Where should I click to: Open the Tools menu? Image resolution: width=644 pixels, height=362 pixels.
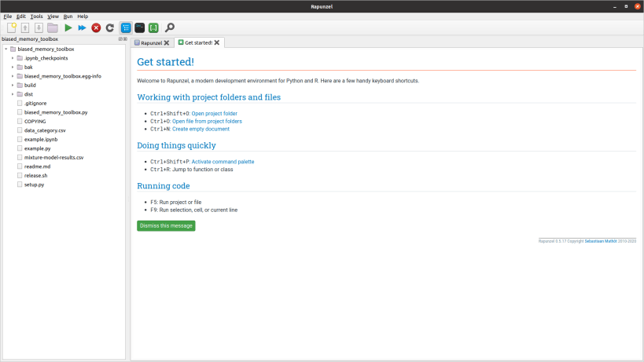[x=36, y=16]
